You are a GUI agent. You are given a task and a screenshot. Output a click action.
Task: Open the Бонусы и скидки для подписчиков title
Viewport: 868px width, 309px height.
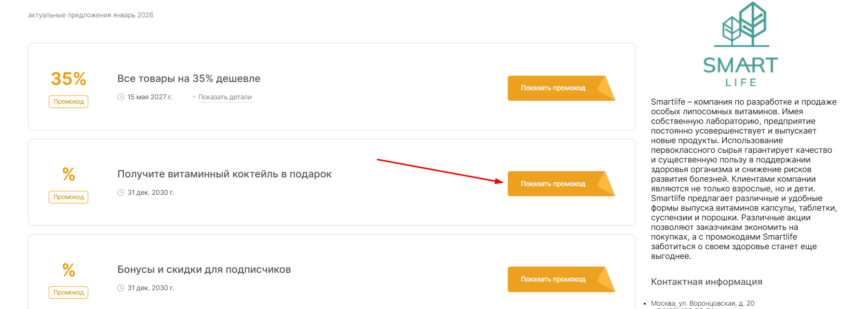(x=204, y=269)
